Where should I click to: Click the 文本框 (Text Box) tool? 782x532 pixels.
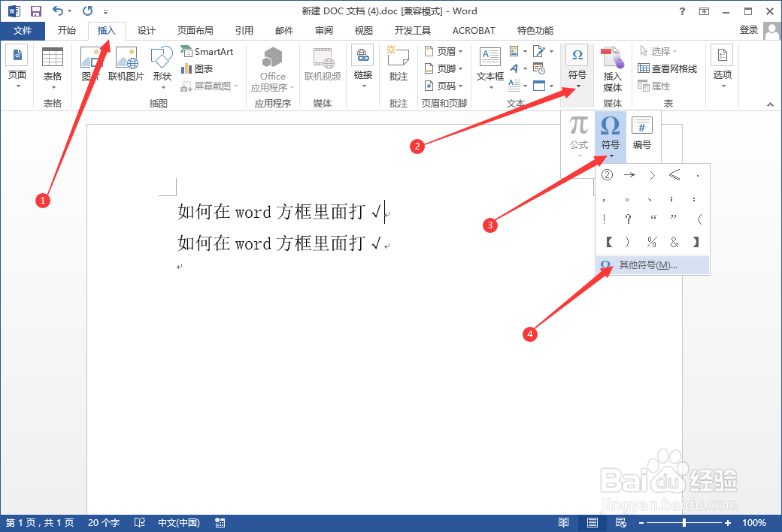pyautogui.click(x=490, y=68)
